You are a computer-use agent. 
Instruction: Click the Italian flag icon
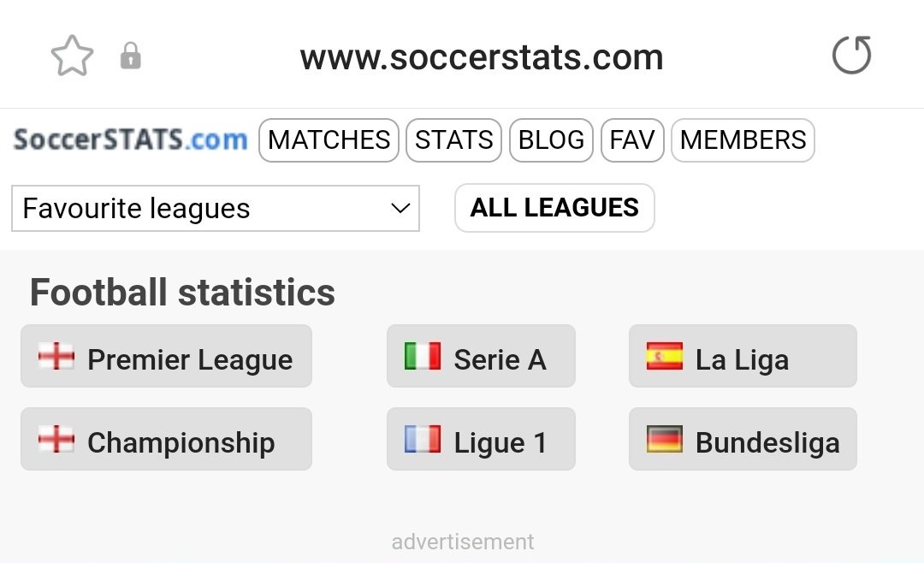(423, 357)
